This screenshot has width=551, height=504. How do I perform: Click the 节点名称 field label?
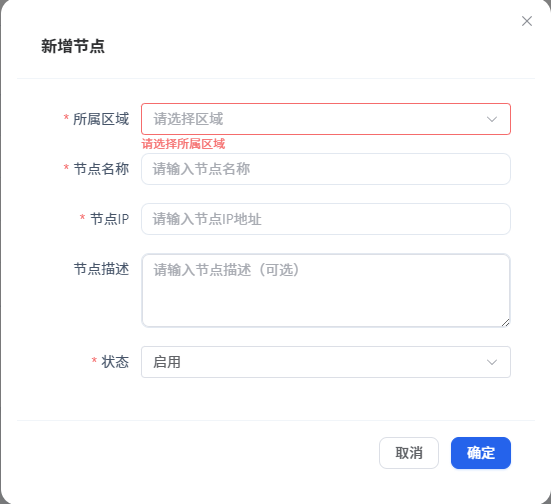101,169
